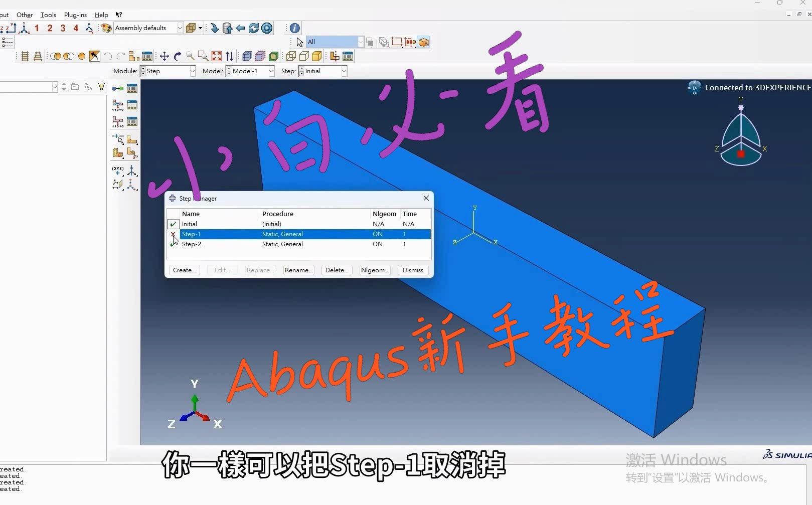Click the context help arrow icon
The width and height of the screenshot is (812, 505).
119,15
